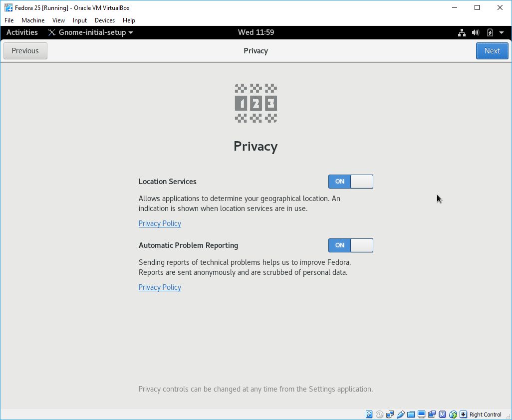The height and width of the screenshot is (420, 512).
Task: Click the keyboard capture arrow icon
Action: (463, 415)
